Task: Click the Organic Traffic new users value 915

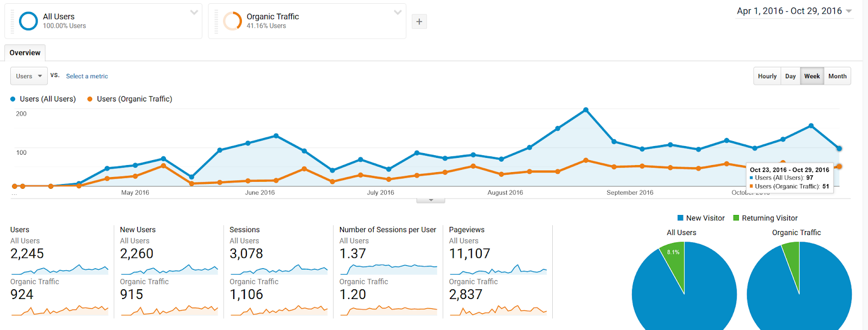Action: [132, 294]
